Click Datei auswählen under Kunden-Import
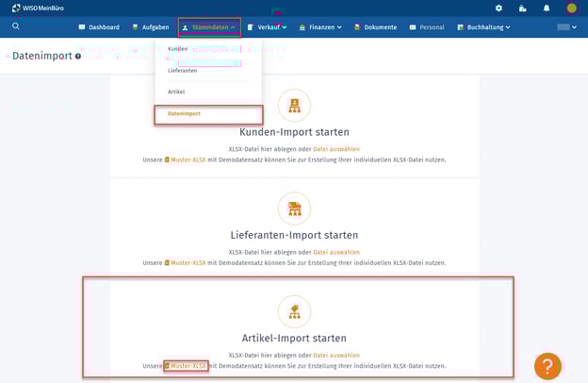 click(x=336, y=149)
